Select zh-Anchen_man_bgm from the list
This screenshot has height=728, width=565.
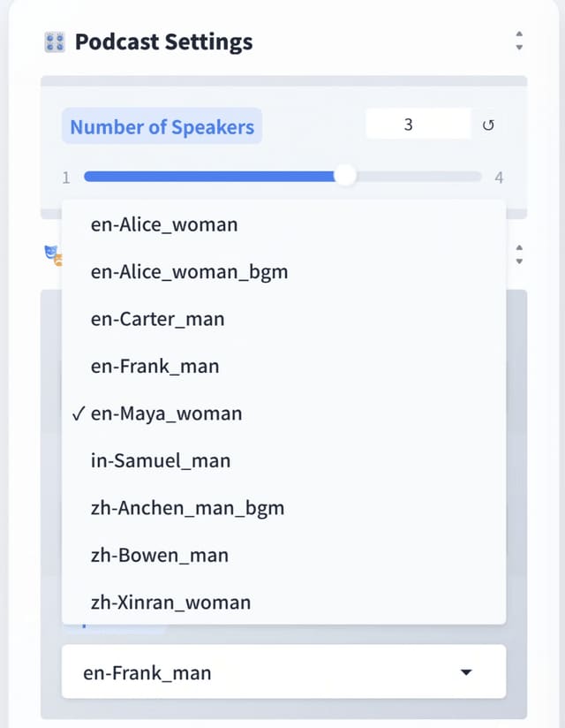coord(187,508)
